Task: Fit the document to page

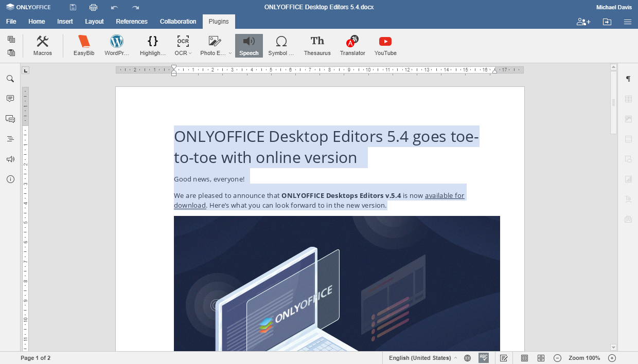Action: pos(524,358)
